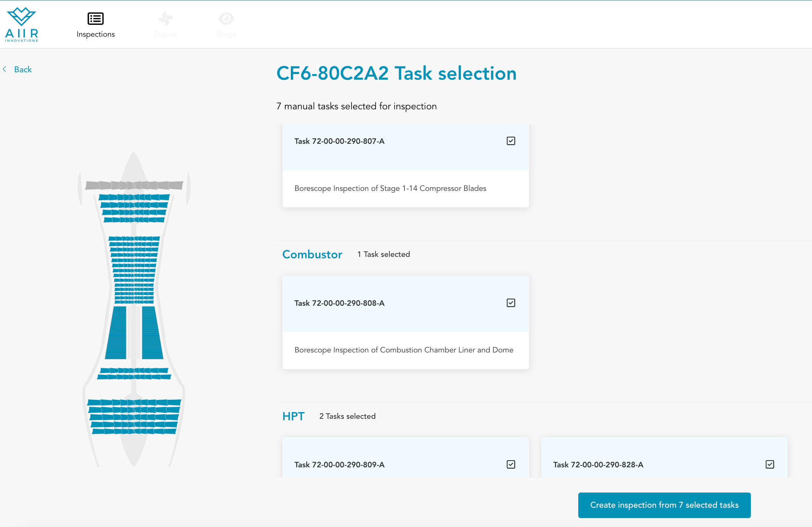This screenshot has height=527, width=812.
Task: Create inspection from 7 selected tasks
Action: point(664,505)
